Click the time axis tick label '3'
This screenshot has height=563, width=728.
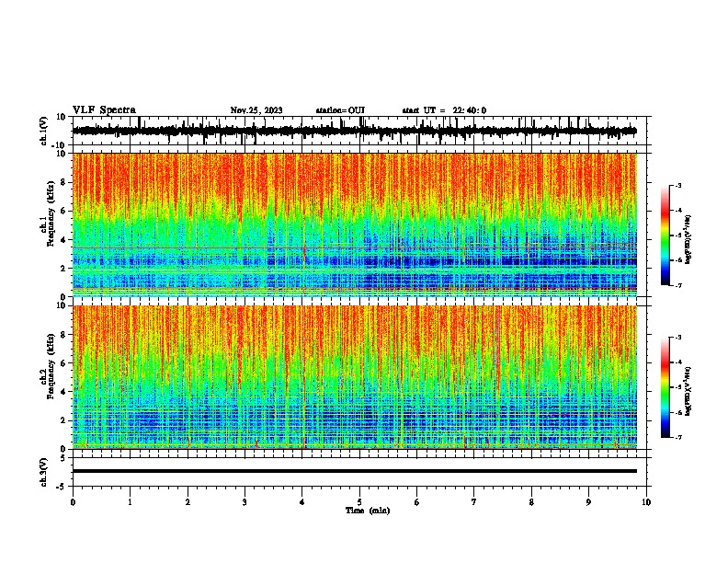[x=245, y=502]
